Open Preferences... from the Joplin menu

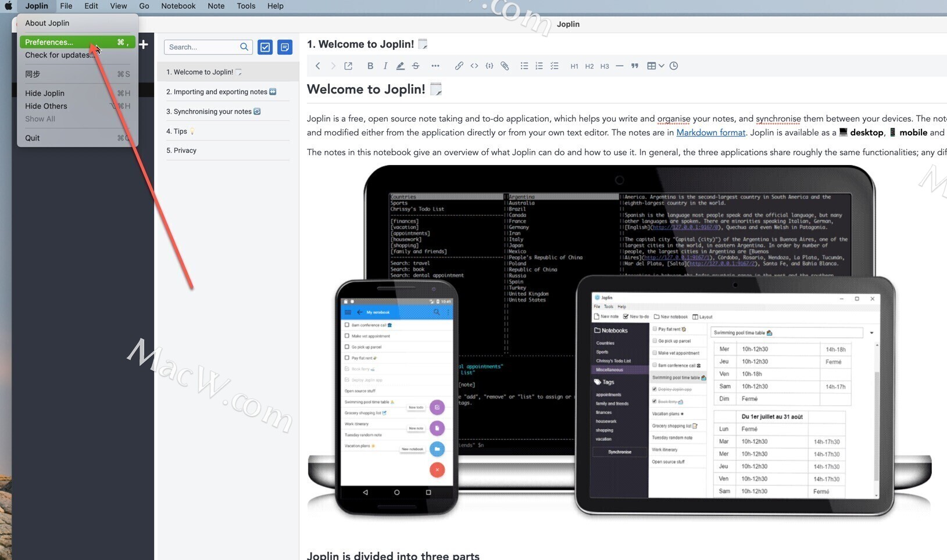click(77, 42)
